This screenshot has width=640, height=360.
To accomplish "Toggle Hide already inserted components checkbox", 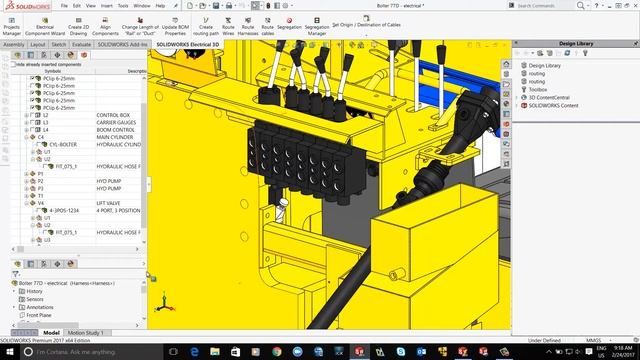I will click(x=13, y=64).
